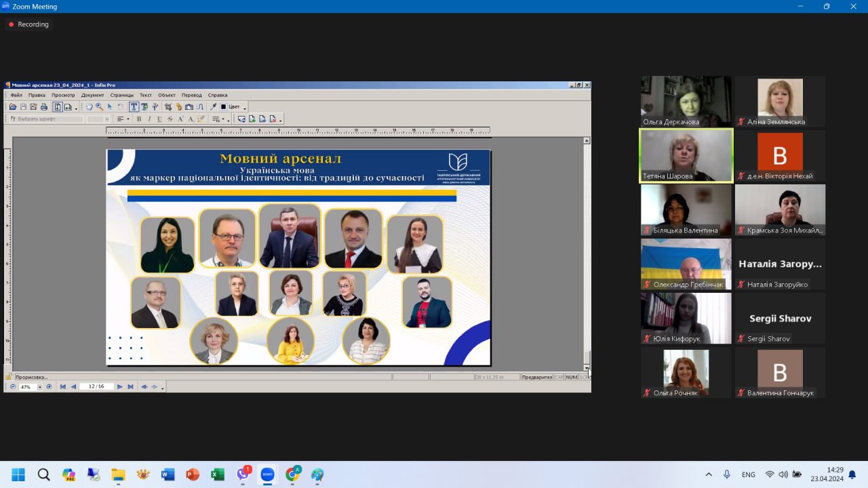Click the black Цвет color swatch
868x488 pixels.
click(223, 107)
